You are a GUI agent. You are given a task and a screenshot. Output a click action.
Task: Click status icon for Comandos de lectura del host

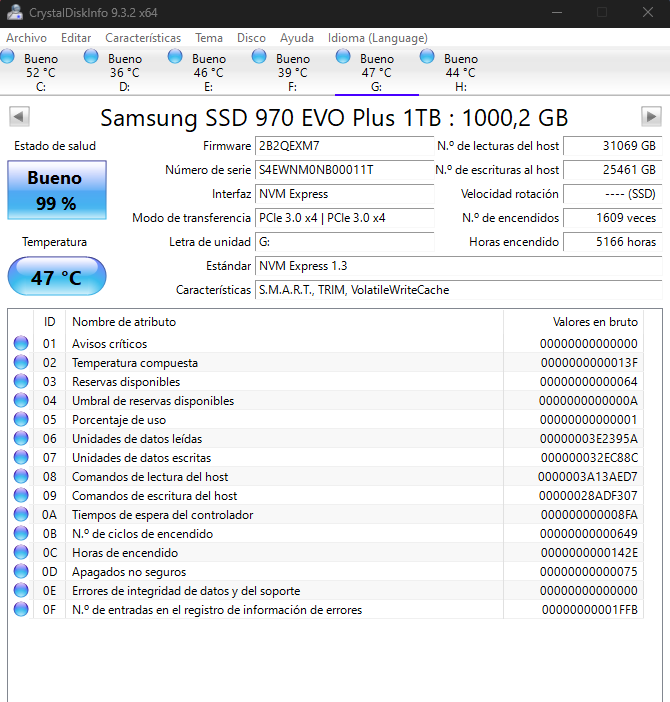click(x=21, y=476)
